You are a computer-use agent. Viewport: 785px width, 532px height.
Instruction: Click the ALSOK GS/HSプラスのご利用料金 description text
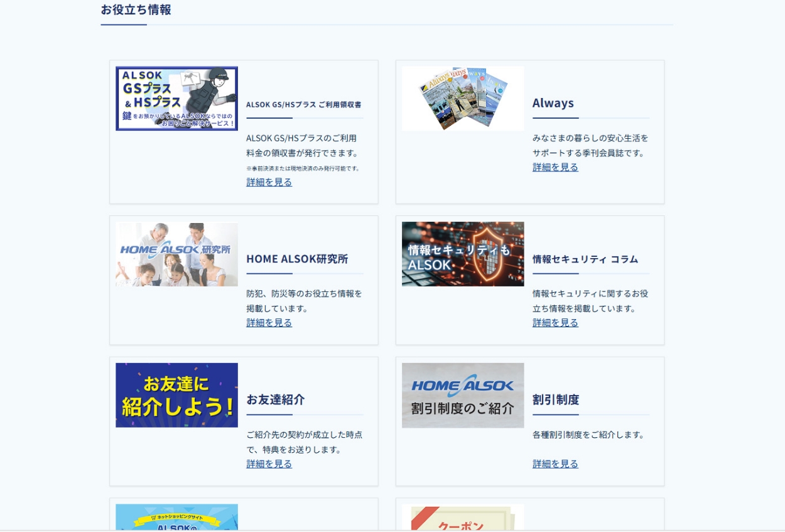[303, 145]
